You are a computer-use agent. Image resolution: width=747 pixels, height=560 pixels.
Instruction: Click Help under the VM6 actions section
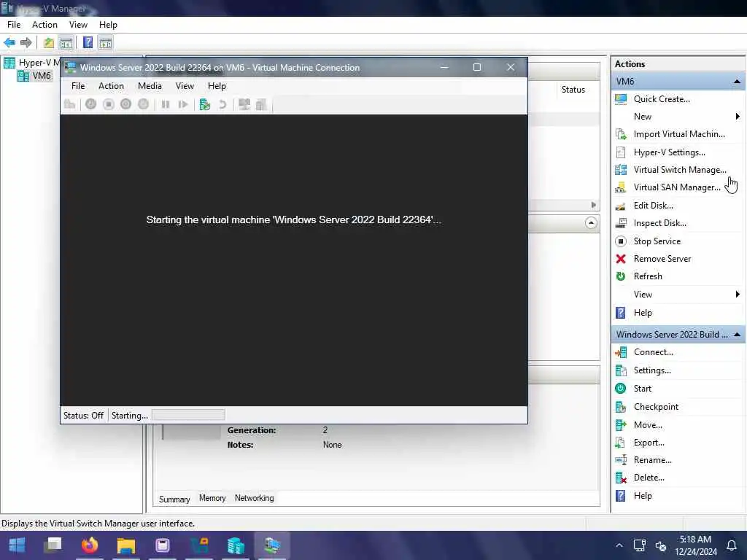point(642,313)
